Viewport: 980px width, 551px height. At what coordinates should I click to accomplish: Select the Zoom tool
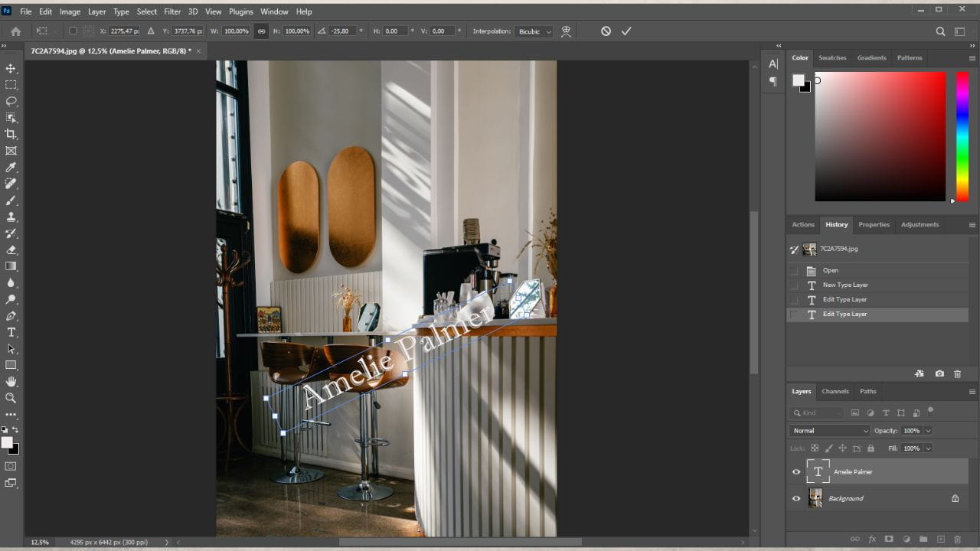tap(11, 398)
